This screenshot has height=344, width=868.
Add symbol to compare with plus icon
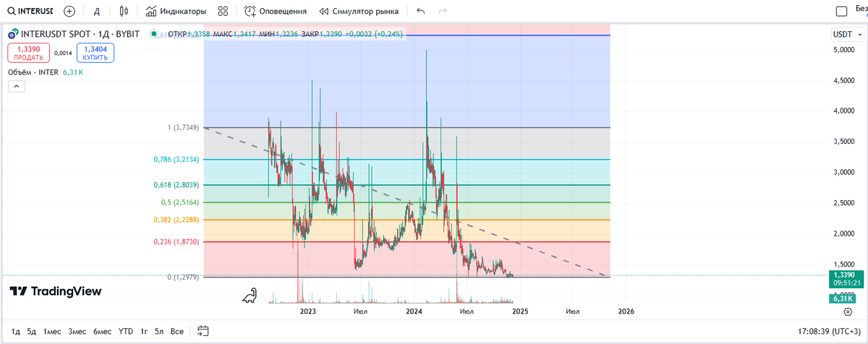tap(69, 12)
